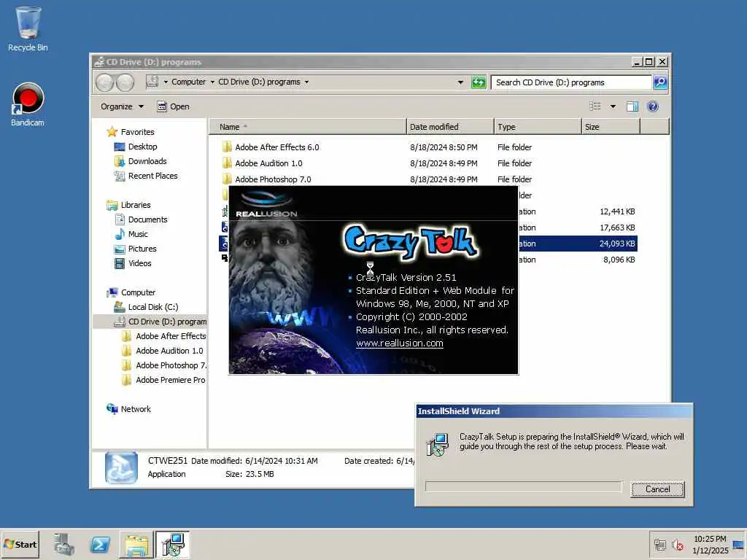Click the Search CD Drive input field
The width and height of the screenshot is (747, 560).
[571, 82]
